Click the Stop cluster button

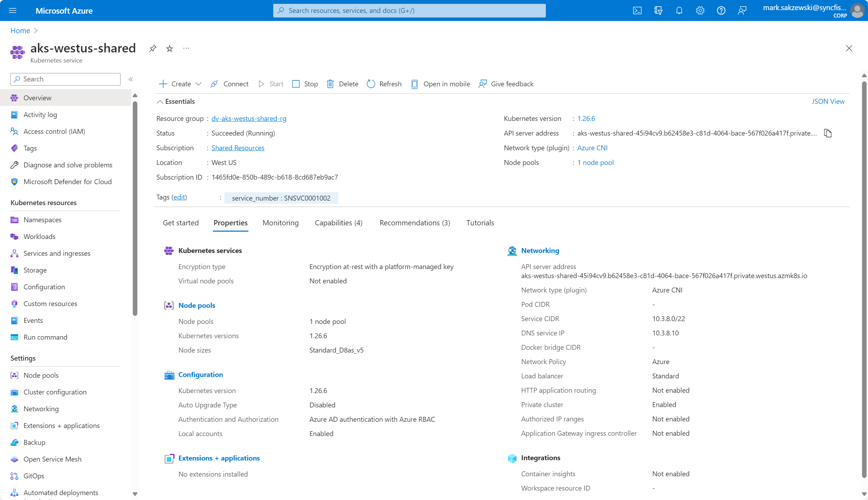(305, 84)
